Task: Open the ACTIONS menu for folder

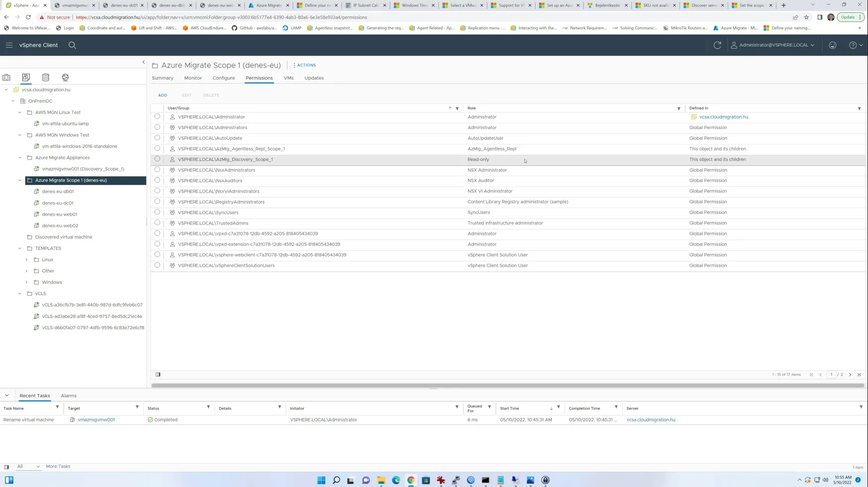Action: [x=304, y=65]
